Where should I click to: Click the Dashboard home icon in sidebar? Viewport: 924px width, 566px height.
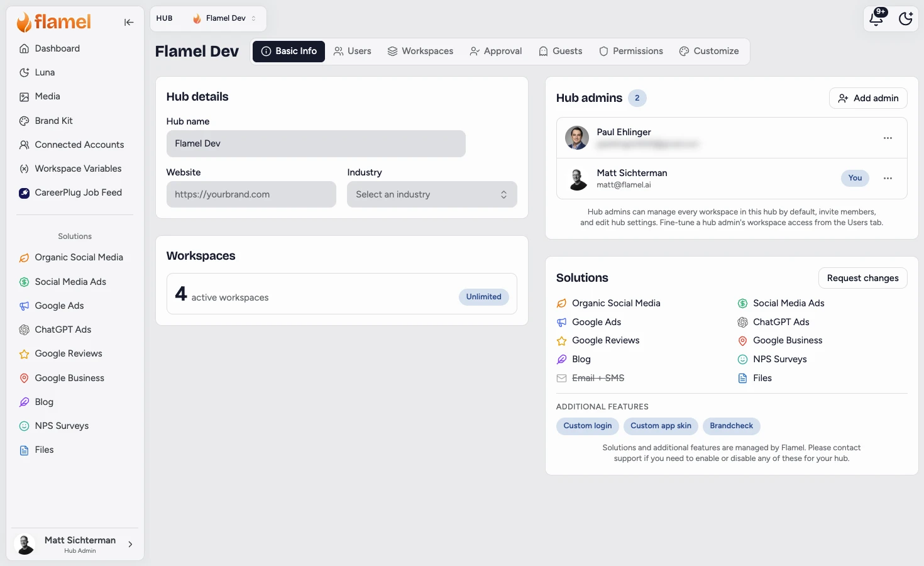pos(24,48)
